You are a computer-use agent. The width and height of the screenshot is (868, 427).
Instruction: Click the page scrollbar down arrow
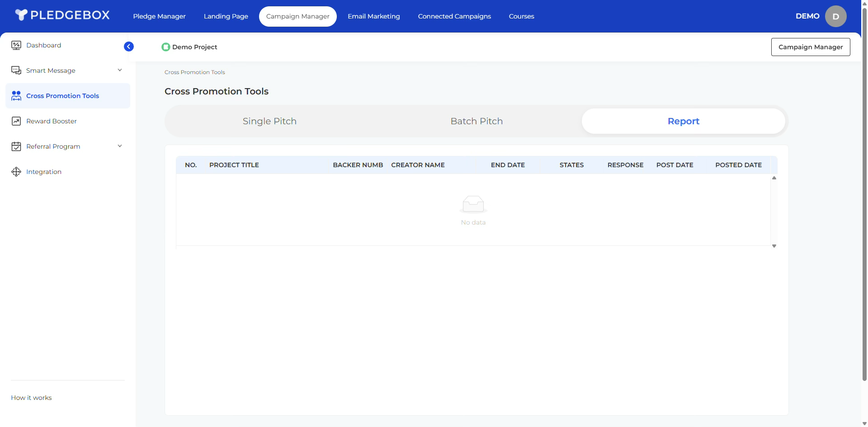864,424
